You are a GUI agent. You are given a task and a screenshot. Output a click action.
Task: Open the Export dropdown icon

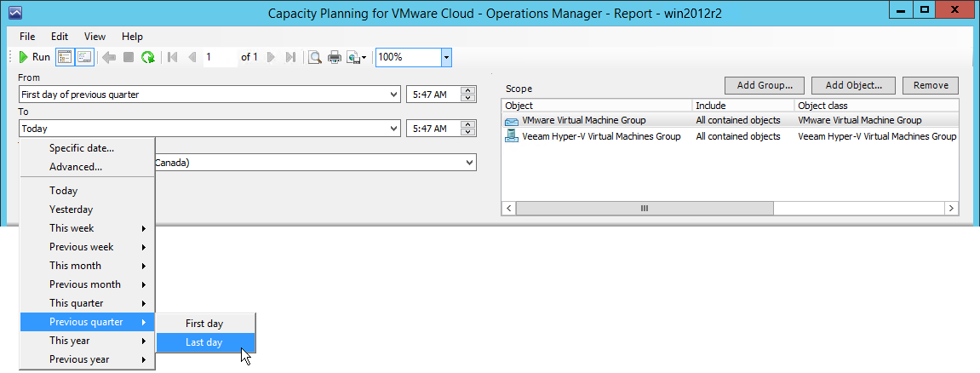tap(357, 57)
